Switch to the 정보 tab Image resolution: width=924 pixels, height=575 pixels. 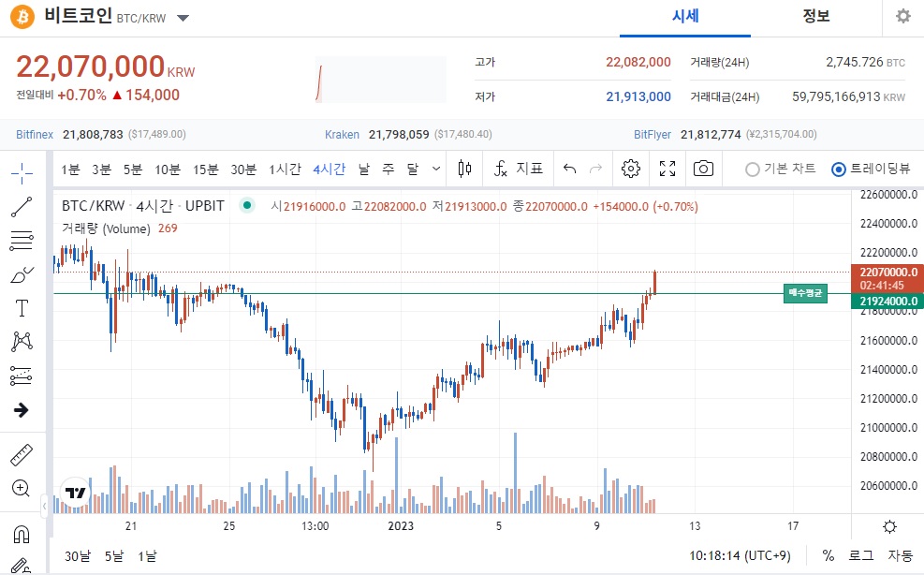point(816,17)
